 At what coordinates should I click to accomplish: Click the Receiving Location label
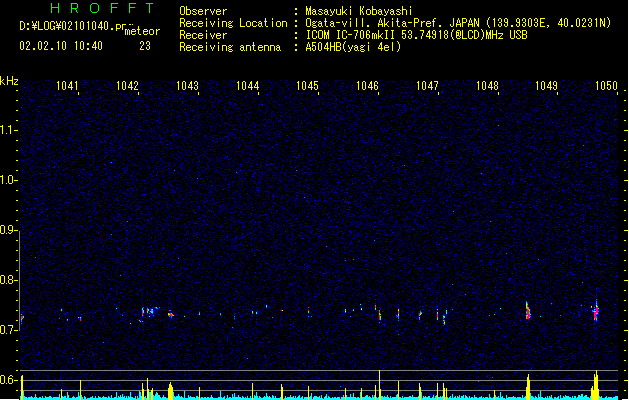point(233,23)
